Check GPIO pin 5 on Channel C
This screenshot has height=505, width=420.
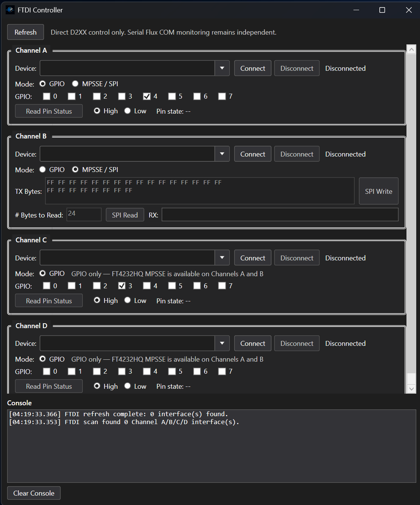[172, 286]
